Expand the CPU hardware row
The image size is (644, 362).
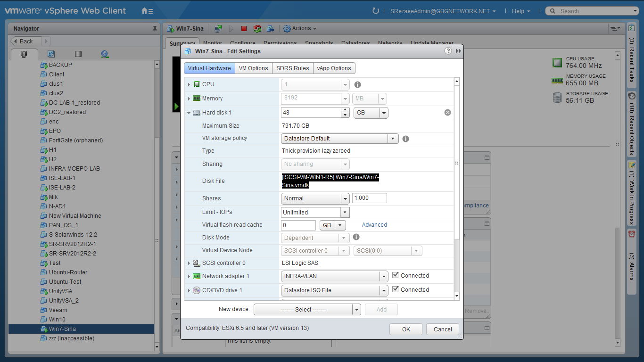point(189,84)
